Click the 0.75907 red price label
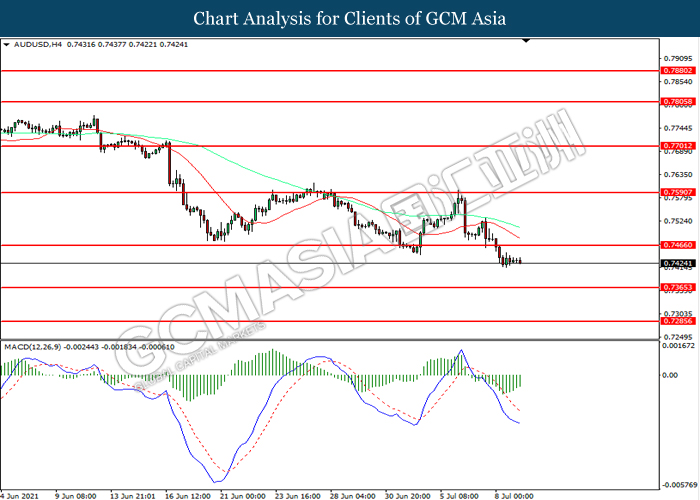 pyautogui.click(x=678, y=192)
